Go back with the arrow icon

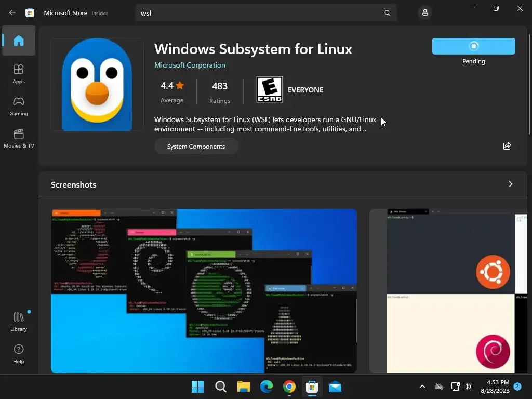click(12, 12)
